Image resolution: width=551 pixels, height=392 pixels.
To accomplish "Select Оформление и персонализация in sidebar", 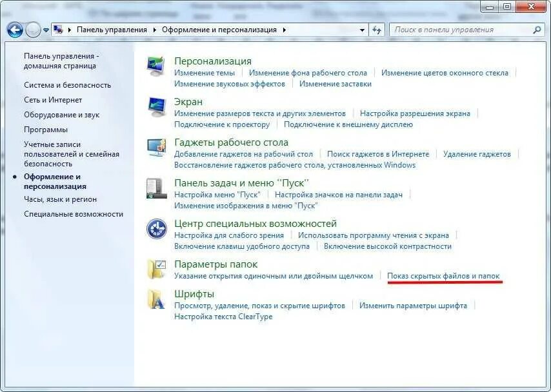I will pos(55,182).
